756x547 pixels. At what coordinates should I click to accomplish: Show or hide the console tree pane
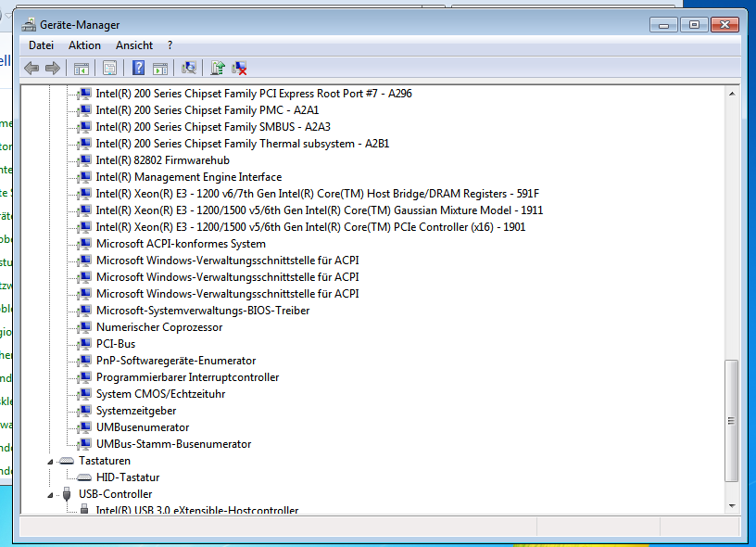(82, 68)
